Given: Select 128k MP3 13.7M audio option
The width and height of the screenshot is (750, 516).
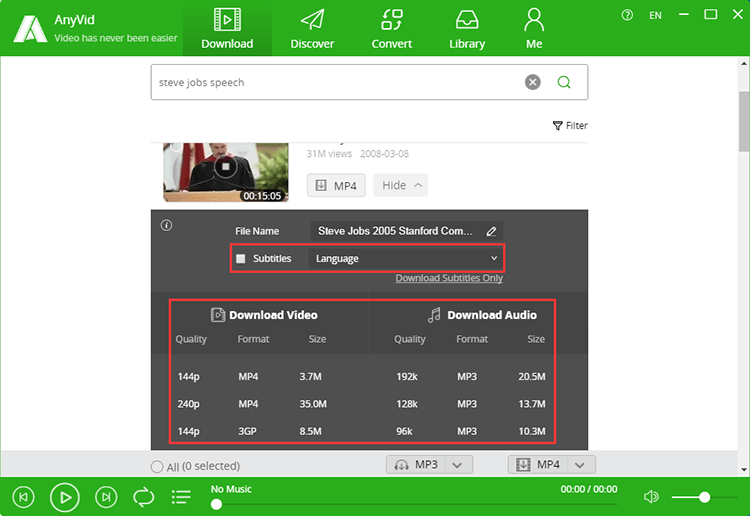Looking at the screenshot, I should pyautogui.click(x=471, y=404).
